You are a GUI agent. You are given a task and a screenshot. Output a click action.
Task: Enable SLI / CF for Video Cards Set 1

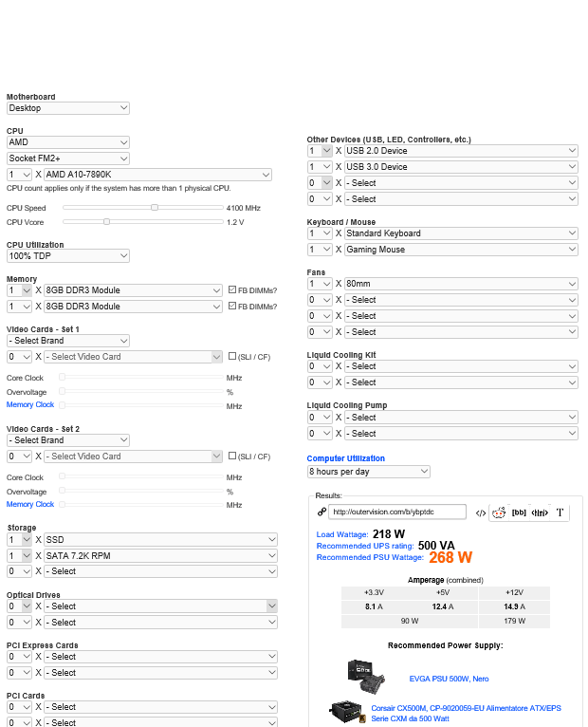[232, 357]
